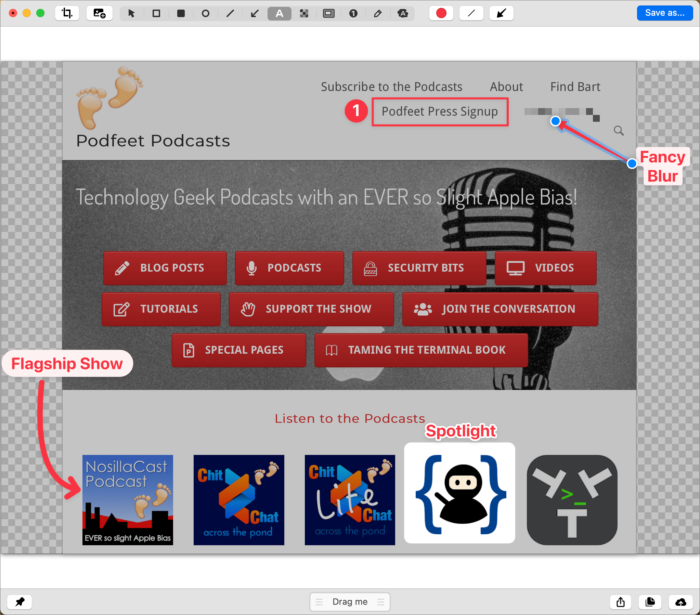The width and height of the screenshot is (700, 615).
Task: Pick the straight line tool
Action: (x=230, y=13)
